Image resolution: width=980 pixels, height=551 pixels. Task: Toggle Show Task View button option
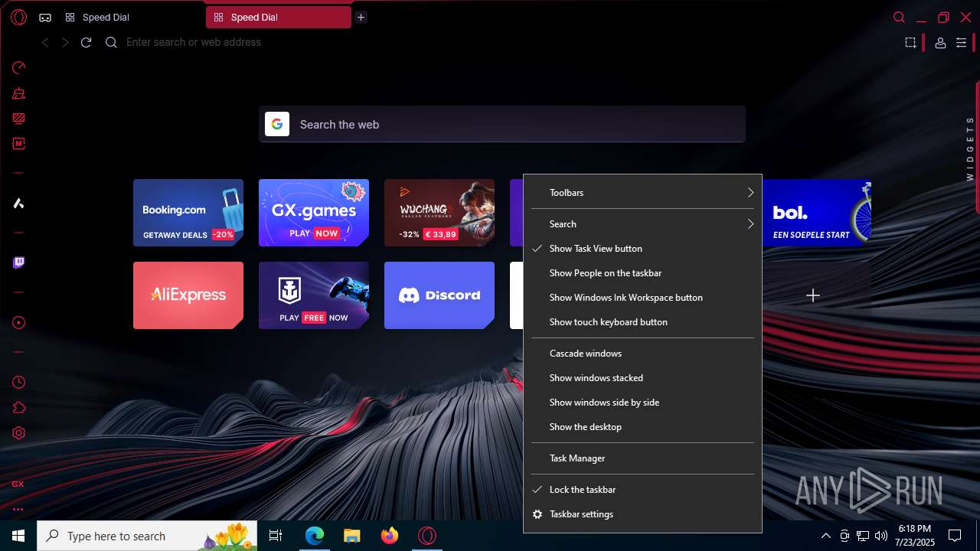coord(642,249)
